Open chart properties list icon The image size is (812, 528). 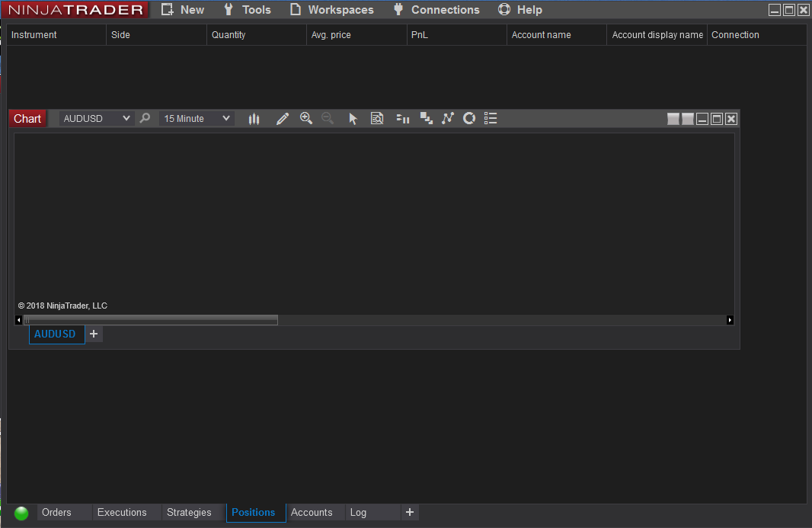(x=491, y=119)
